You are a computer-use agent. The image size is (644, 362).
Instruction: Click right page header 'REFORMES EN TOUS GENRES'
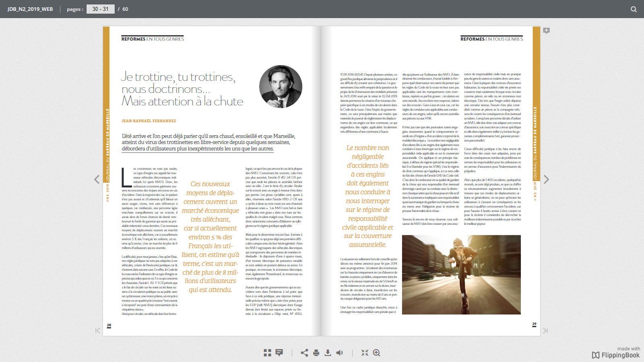tap(492, 39)
